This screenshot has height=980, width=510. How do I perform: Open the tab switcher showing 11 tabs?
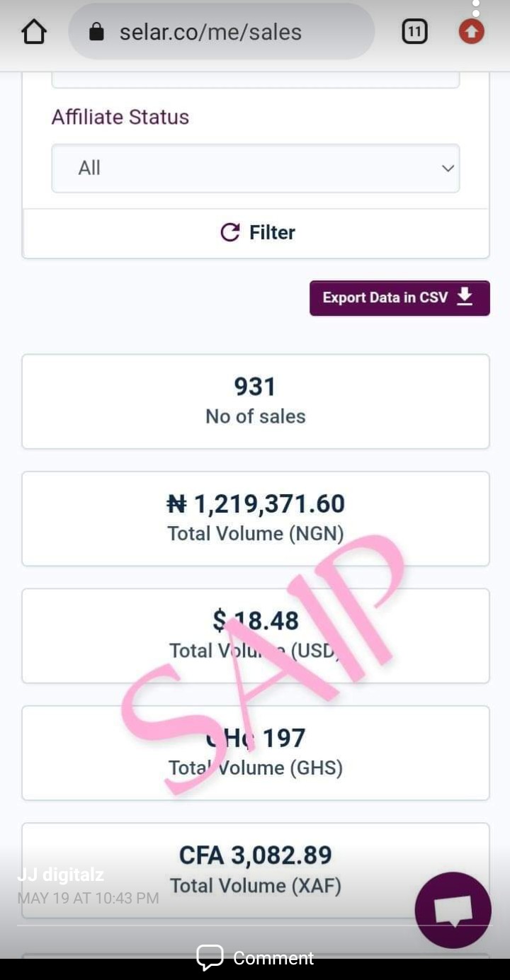coord(414,31)
